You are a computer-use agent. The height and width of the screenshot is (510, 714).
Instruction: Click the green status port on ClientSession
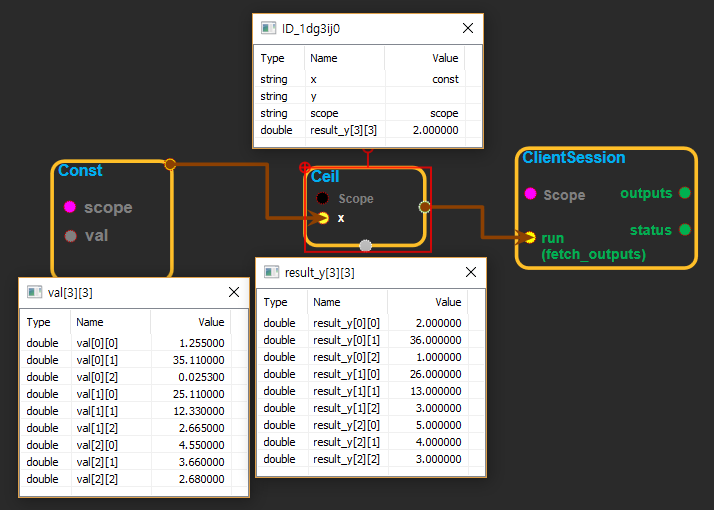[684, 230]
